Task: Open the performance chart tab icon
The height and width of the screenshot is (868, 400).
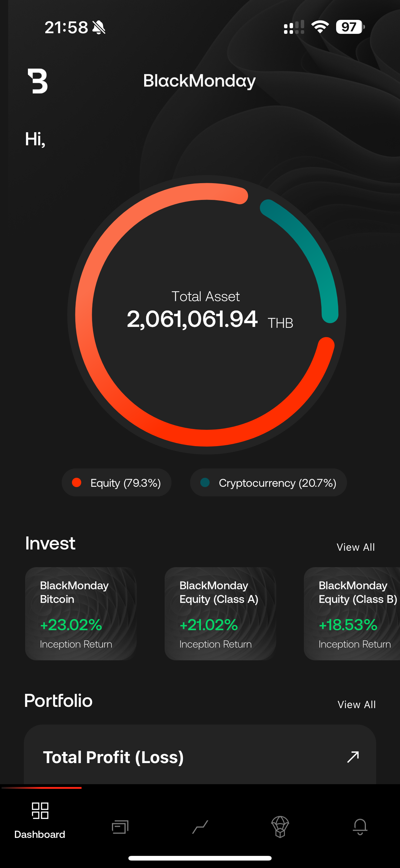Action: coord(200,826)
